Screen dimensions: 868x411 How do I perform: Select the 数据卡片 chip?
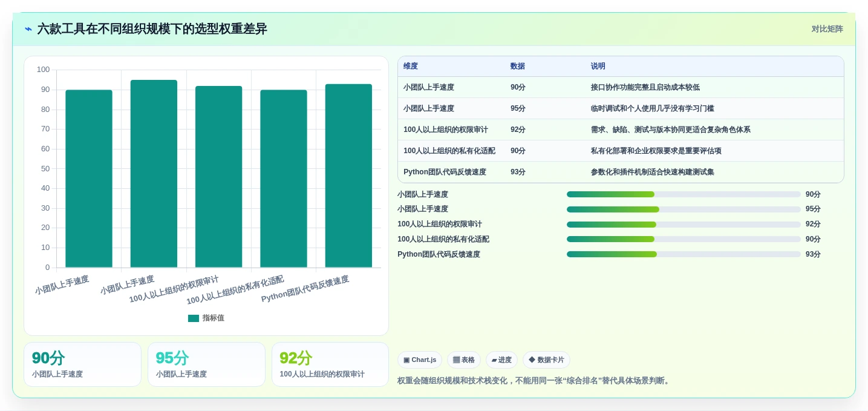546,360
